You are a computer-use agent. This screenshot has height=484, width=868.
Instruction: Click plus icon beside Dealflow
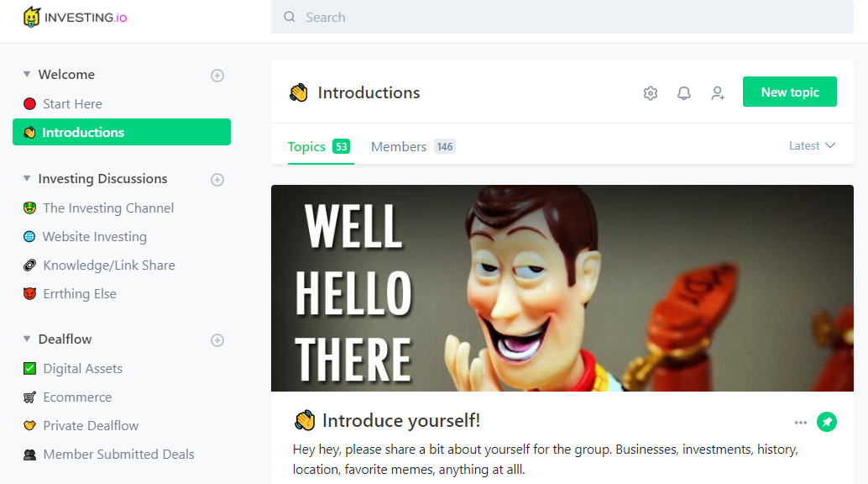pyautogui.click(x=217, y=339)
